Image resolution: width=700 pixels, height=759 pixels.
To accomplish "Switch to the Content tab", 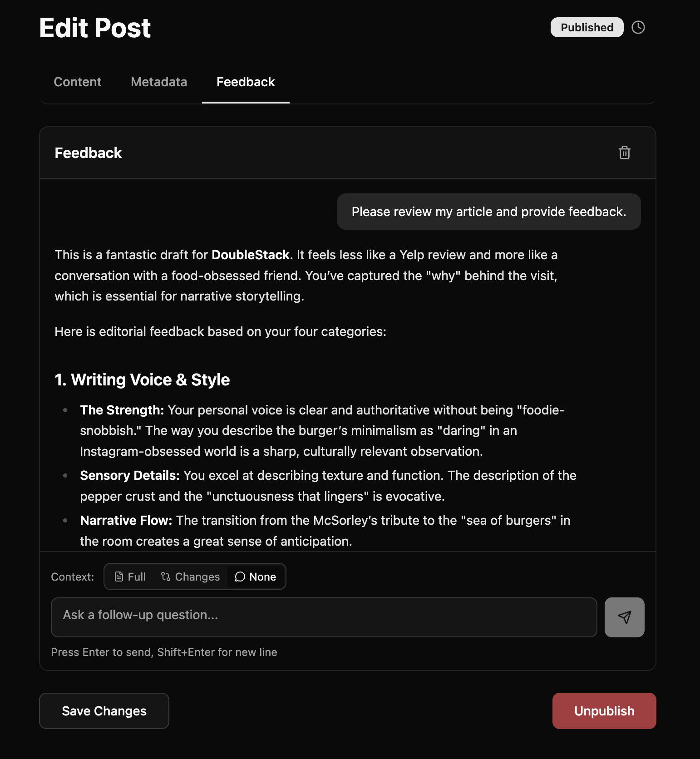I will 77,82.
